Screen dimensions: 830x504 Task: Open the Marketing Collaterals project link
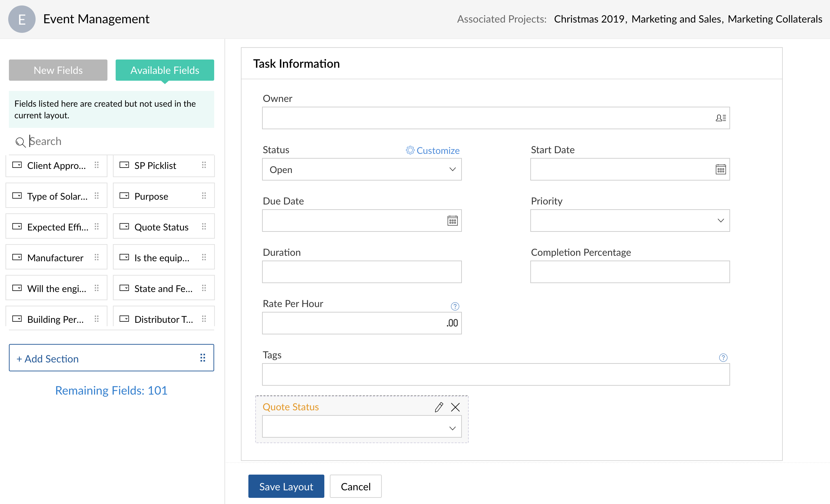775,19
